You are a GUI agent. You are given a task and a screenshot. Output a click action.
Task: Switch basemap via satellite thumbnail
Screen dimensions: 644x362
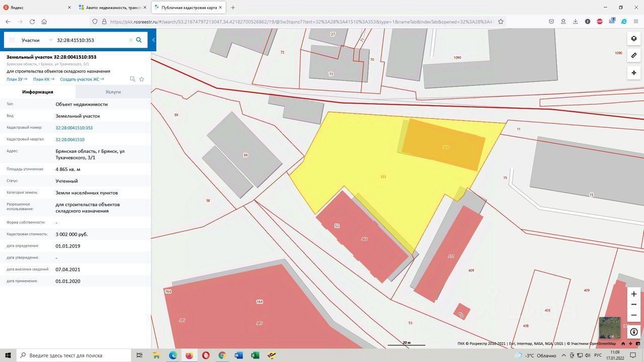click(x=609, y=328)
